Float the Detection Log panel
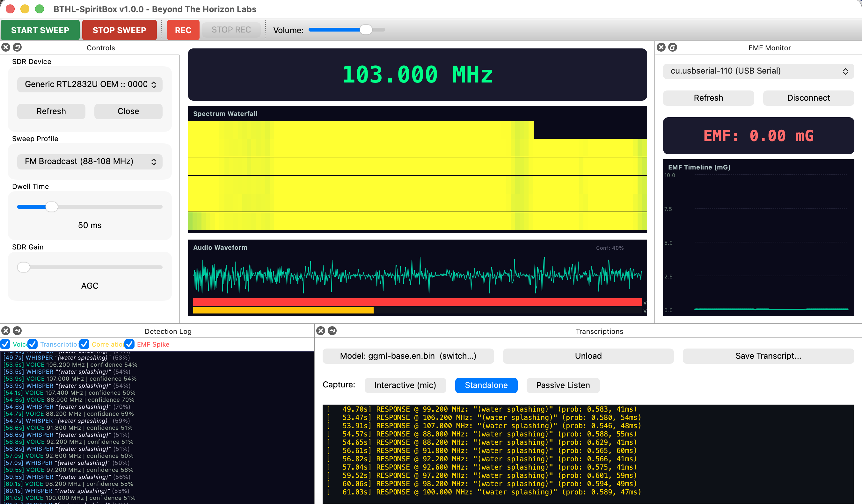This screenshot has height=504, width=862. (17, 331)
